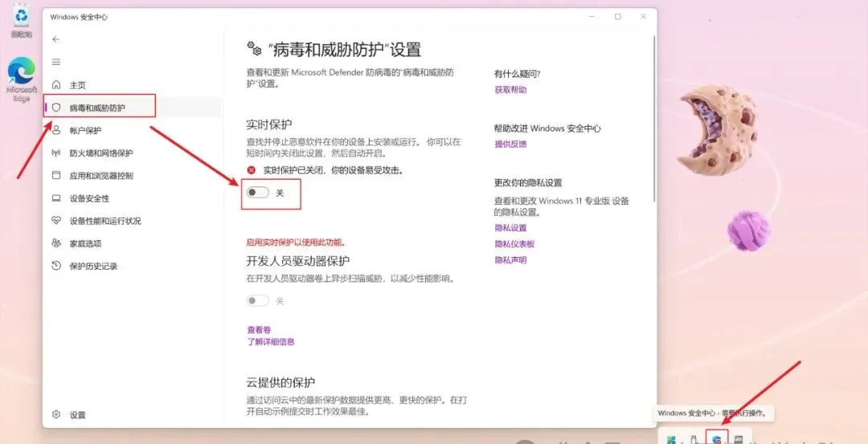Click the Windows 安全中心 window title
This screenshot has width=868, height=444.
(79, 17)
